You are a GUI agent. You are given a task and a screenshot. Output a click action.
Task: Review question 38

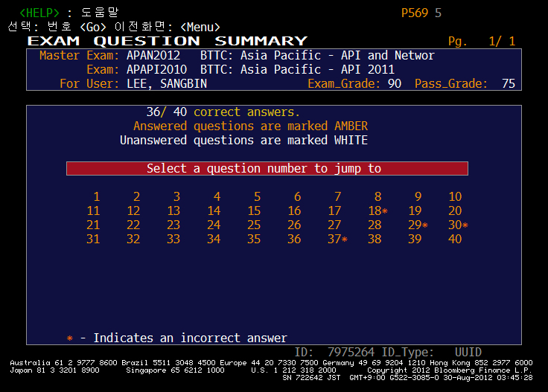[375, 239]
